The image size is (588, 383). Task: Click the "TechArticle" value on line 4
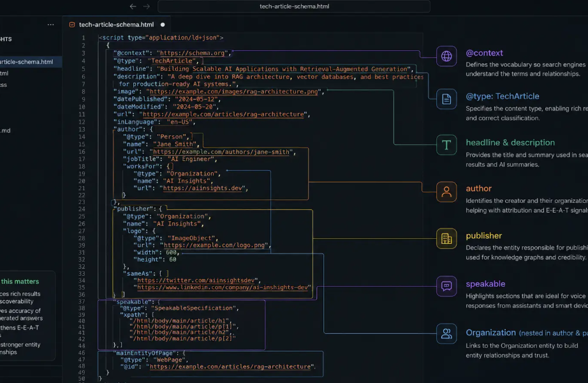pos(172,61)
